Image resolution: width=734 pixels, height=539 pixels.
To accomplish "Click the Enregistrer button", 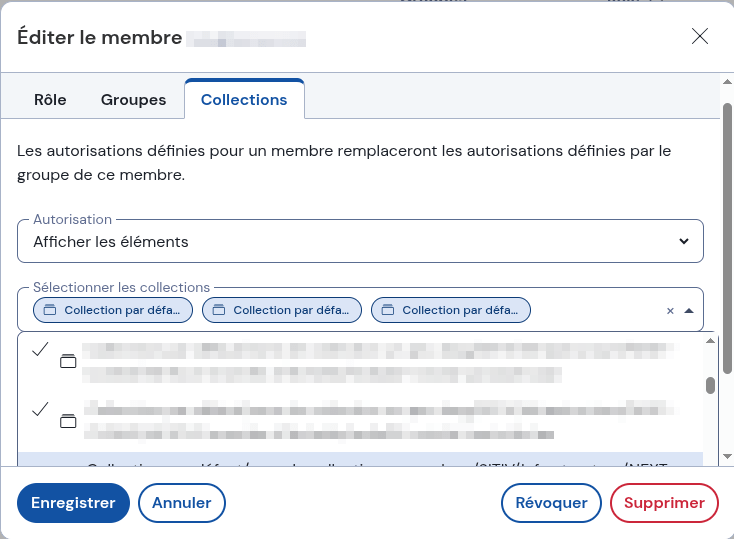I will pos(73,503).
